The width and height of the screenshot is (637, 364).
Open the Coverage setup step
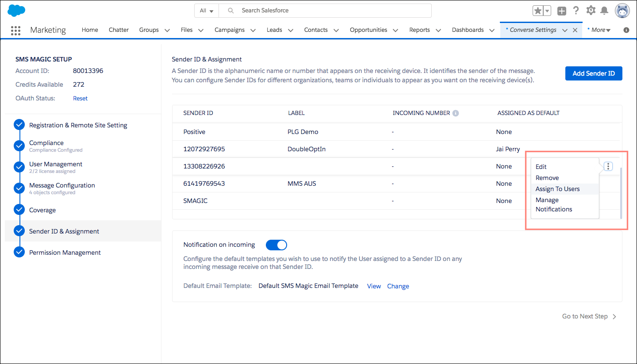pyautogui.click(x=42, y=210)
